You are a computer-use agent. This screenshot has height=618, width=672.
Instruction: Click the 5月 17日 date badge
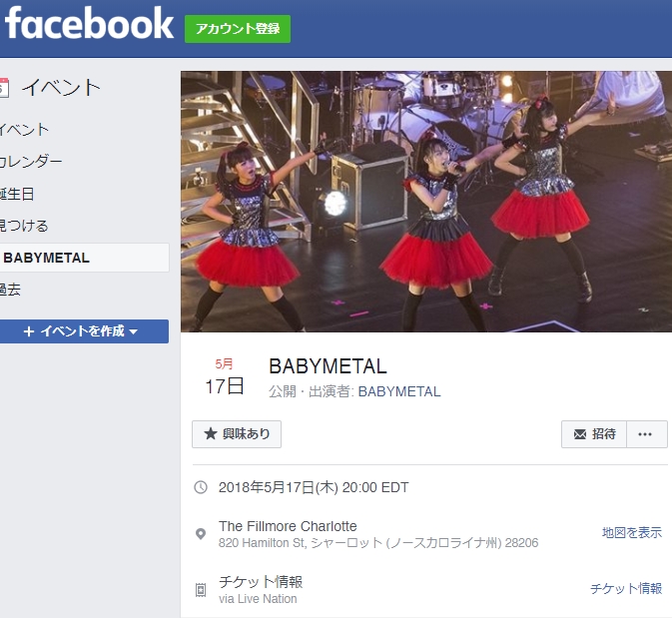(x=225, y=377)
